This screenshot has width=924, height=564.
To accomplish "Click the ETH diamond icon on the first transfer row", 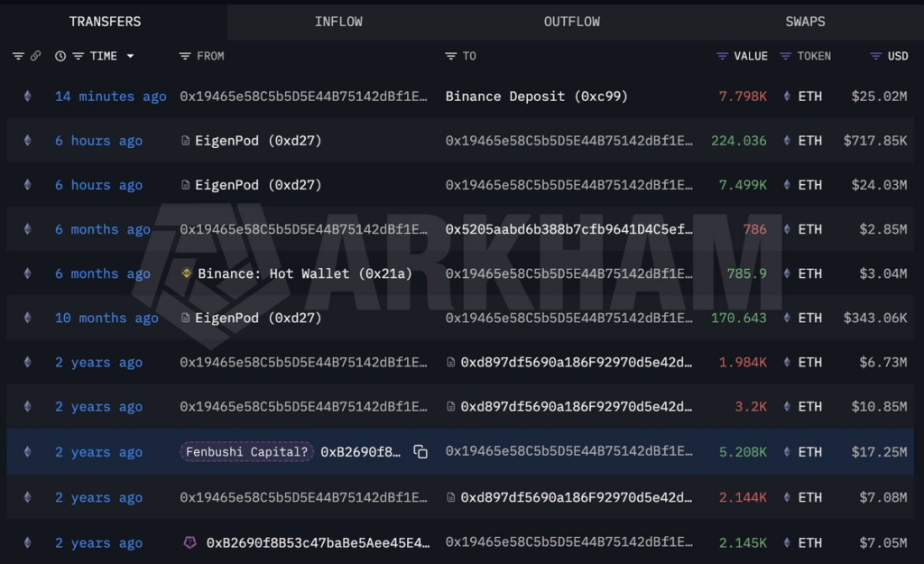I will click(x=27, y=97).
